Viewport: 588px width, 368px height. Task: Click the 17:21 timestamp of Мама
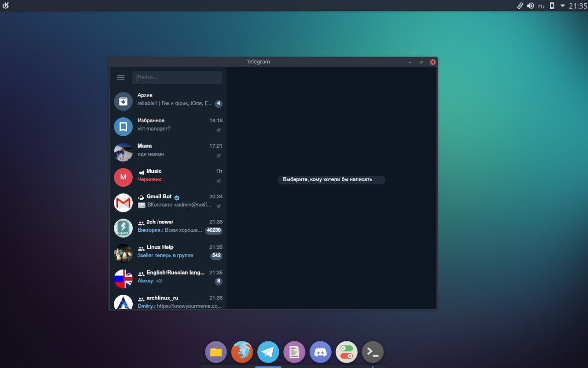(x=216, y=146)
